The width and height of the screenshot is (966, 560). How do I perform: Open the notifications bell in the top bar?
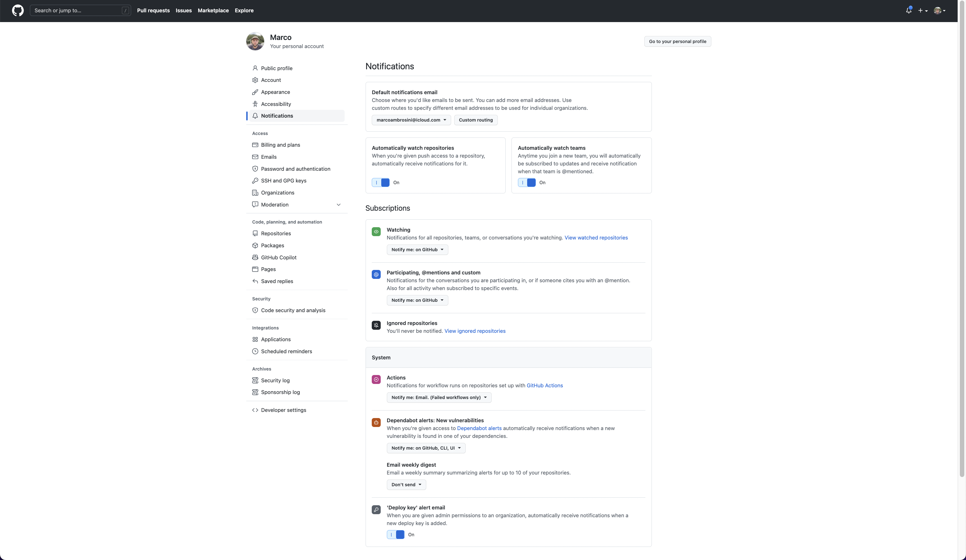click(x=908, y=10)
